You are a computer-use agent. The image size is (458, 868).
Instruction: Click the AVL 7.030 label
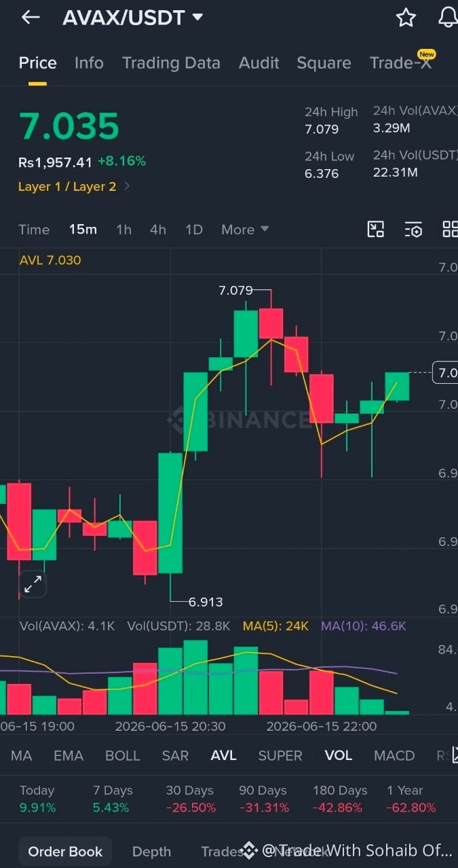pyautogui.click(x=50, y=260)
